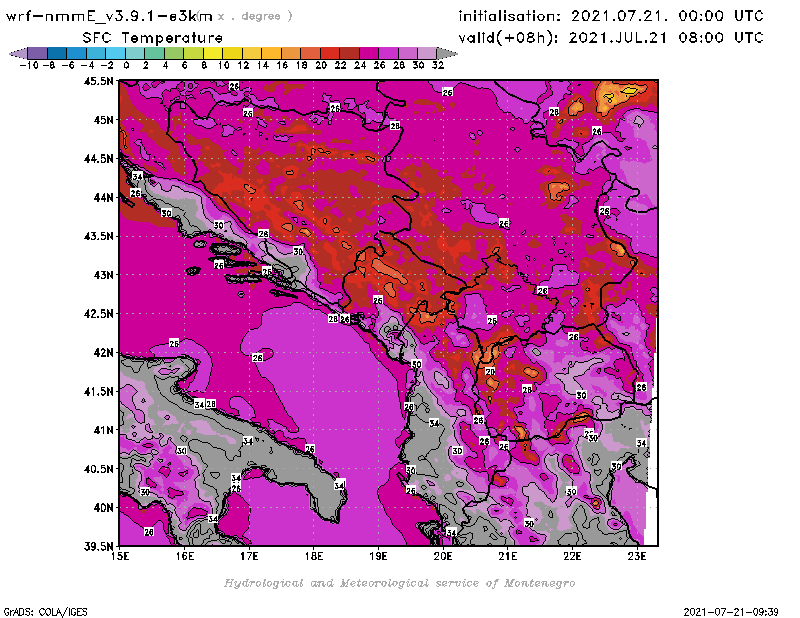Viewport: 800px width, 618px height.
Task: Click the '40N' latitude axis label
Action: tap(103, 508)
